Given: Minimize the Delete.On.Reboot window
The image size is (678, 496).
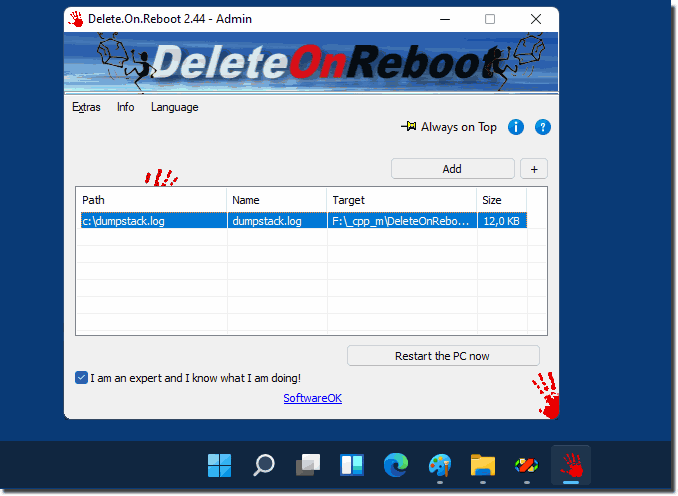Looking at the screenshot, I should point(445,19).
